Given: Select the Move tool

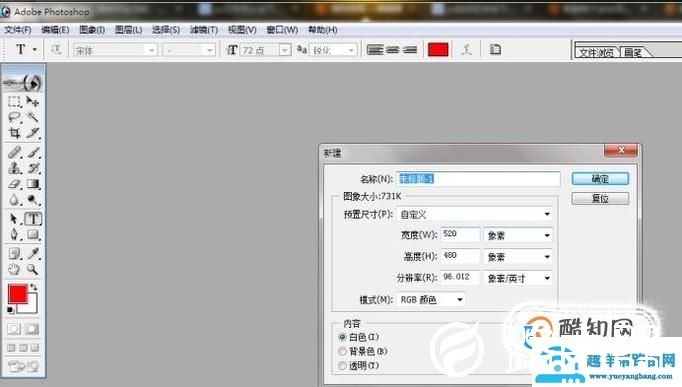Looking at the screenshot, I should click(33, 101).
